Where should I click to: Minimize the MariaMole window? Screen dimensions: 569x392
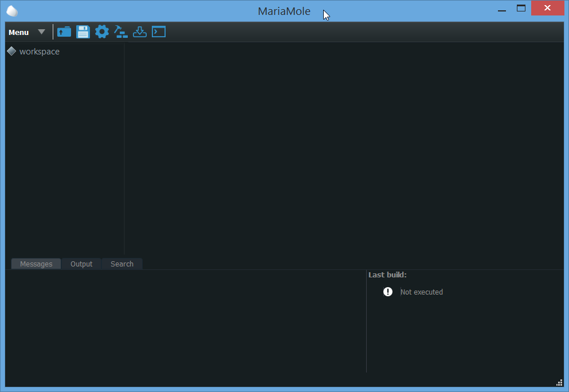[502, 9]
